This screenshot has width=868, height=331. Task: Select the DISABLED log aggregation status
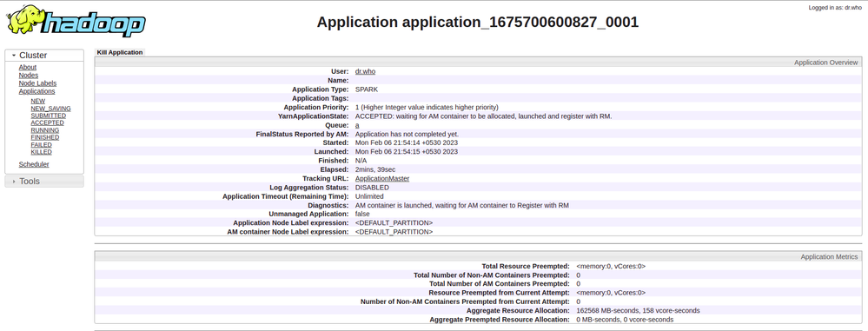point(372,188)
